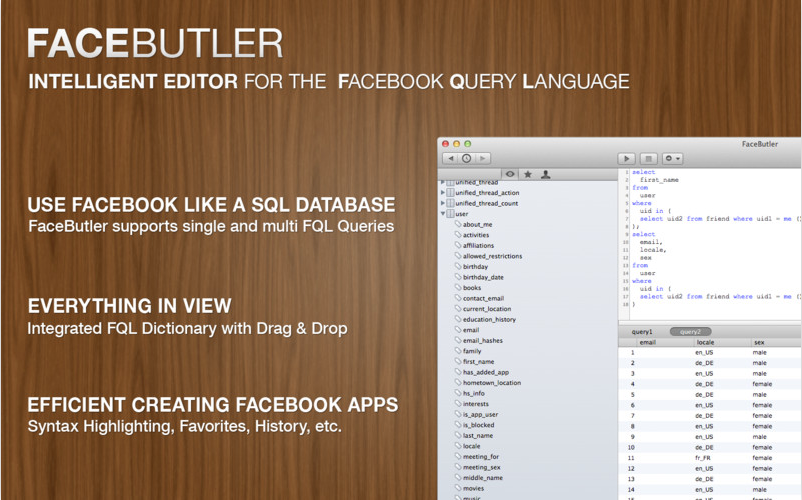Select the unified_thread_action table icon
Viewport: 802px width, 500px height.
tap(450, 193)
